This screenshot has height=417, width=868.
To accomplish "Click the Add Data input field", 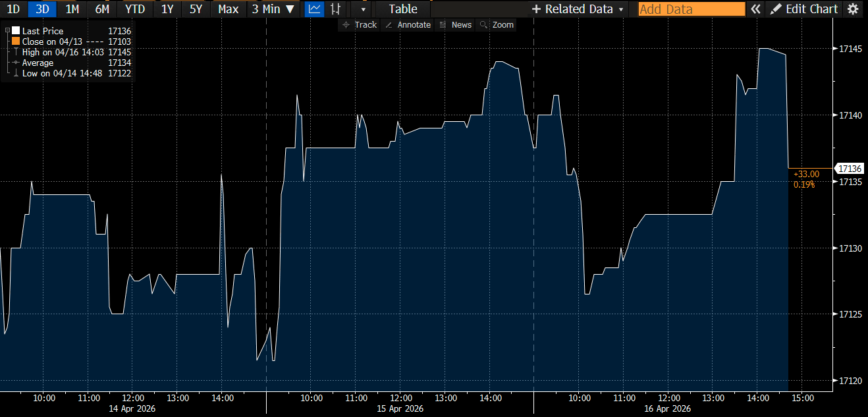I will (x=691, y=9).
